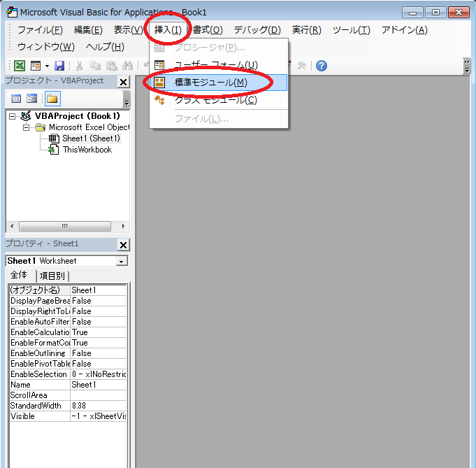Click the Find binoculars icon
This screenshot has height=468, width=476.
(x=127, y=66)
